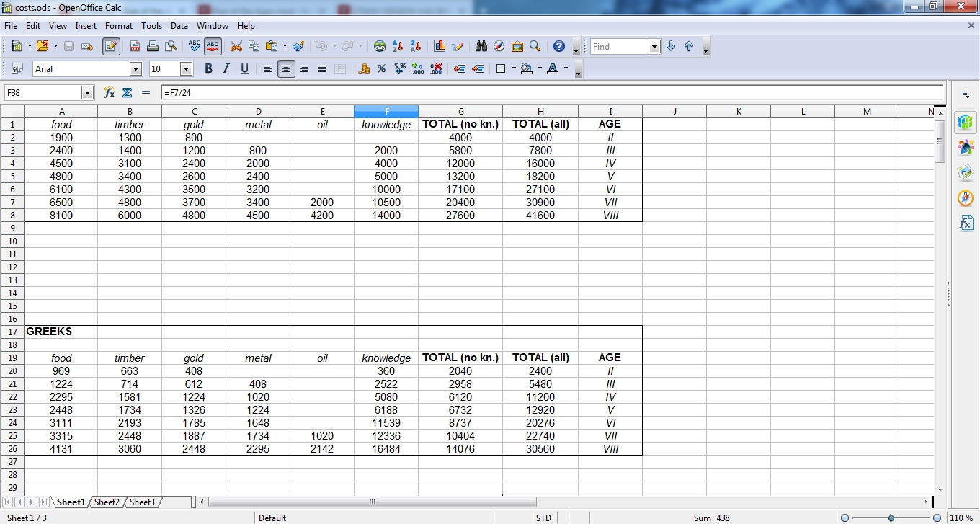Open OpenOffice Help question icon
The width and height of the screenshot is (980, 524).
pyautogui.click(x=559, y=46)
